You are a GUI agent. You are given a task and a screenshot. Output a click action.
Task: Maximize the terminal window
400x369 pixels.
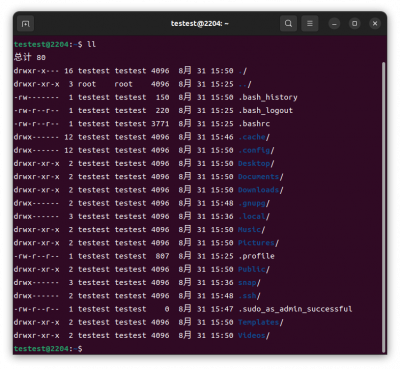click(x=355, y=24)
